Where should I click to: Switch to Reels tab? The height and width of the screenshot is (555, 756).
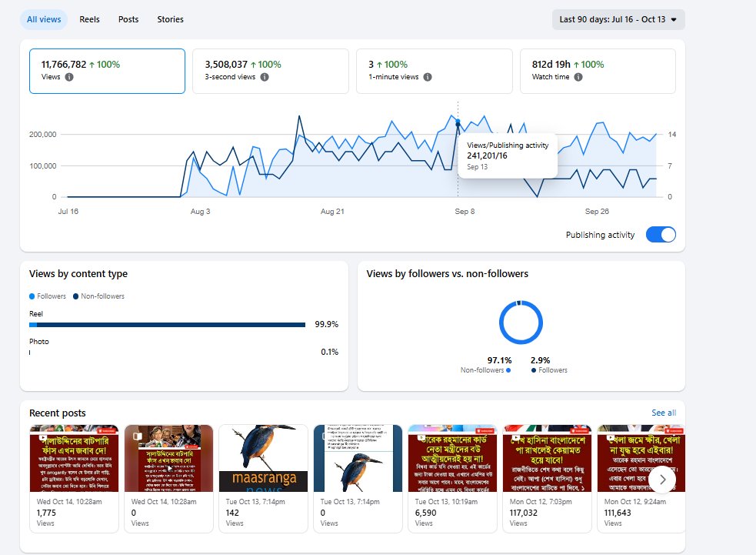click(x=90, y=20)
